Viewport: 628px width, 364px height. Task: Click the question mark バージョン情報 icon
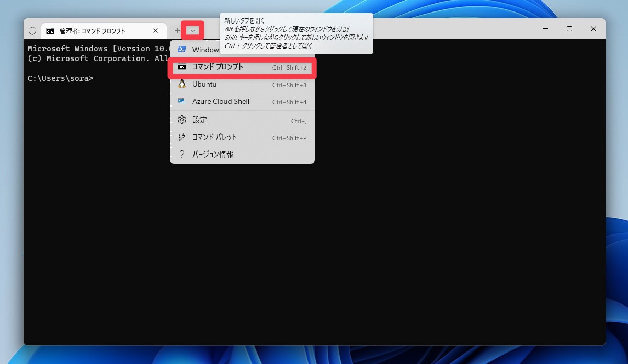182,155
